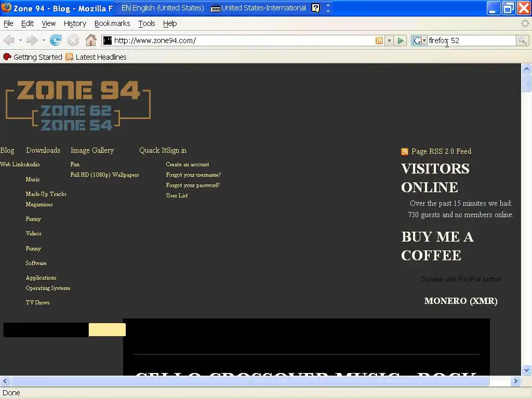Click Forgot your password? link
The width and height of the screenshot is (532, 399).
(193, 185)
